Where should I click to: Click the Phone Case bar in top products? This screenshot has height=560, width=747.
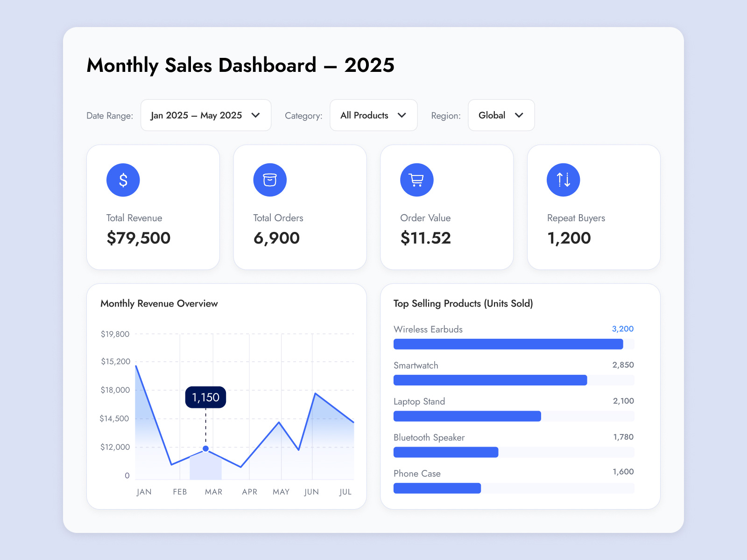click(437, 488)
